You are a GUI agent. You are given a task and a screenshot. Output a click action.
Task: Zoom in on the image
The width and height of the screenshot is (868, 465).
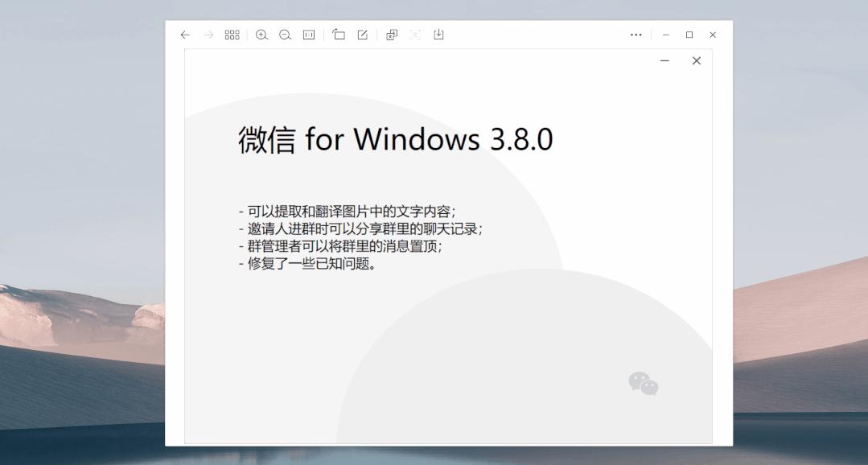tap(260, 35)
